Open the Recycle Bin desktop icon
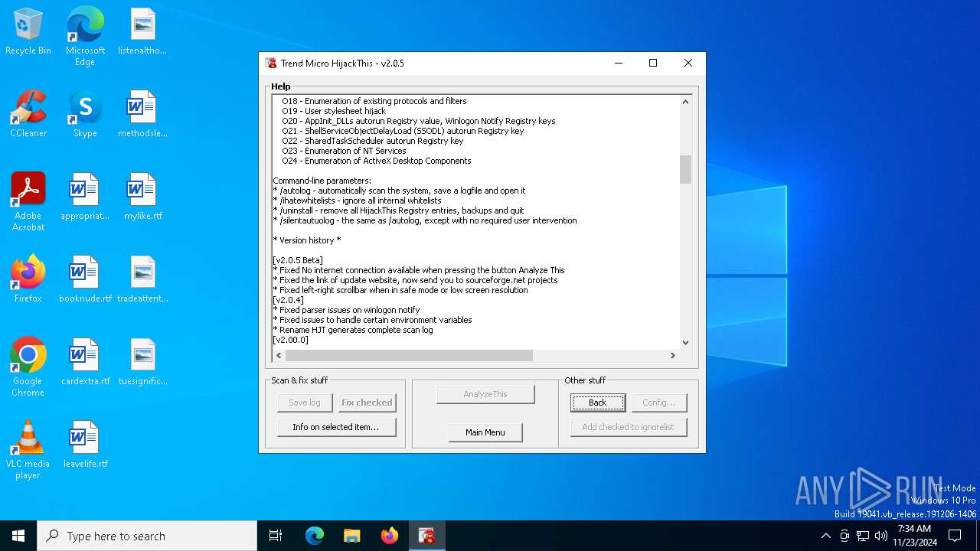Viewport: 980px width, 551px height. tap(28, 32)
